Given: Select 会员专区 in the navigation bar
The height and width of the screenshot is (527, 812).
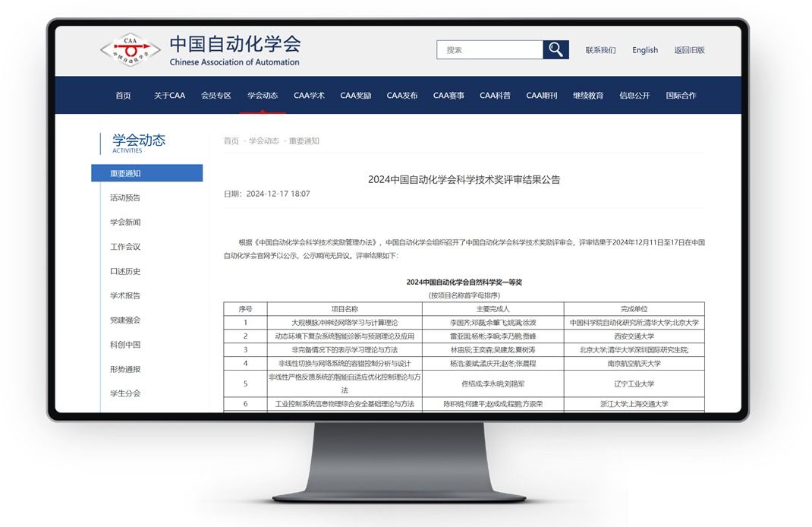Looking at the screenshot, I should [216, 96].
